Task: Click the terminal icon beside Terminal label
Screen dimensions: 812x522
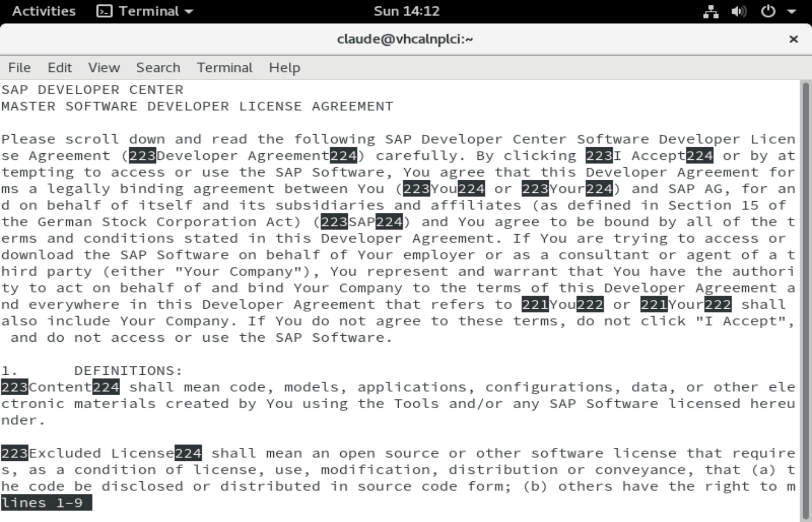Action: point(104,11)
